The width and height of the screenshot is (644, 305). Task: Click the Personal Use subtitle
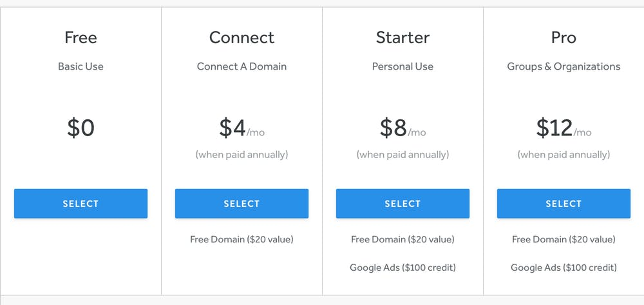click(402, 66)
